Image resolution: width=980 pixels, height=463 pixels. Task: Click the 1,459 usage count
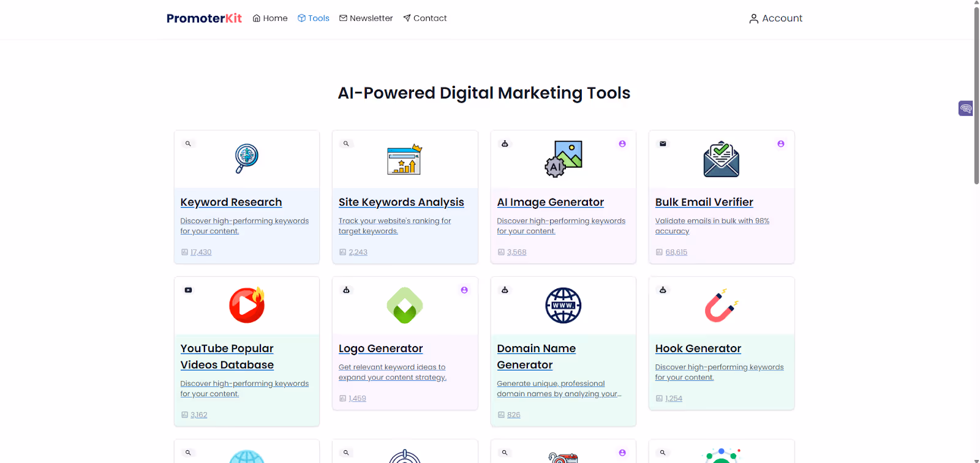point(358,399)
